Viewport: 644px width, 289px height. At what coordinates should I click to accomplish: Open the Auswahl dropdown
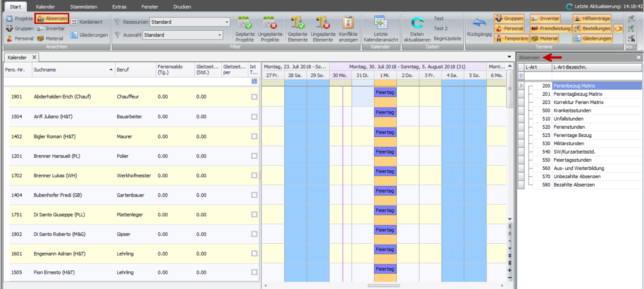tap(220, 35)
